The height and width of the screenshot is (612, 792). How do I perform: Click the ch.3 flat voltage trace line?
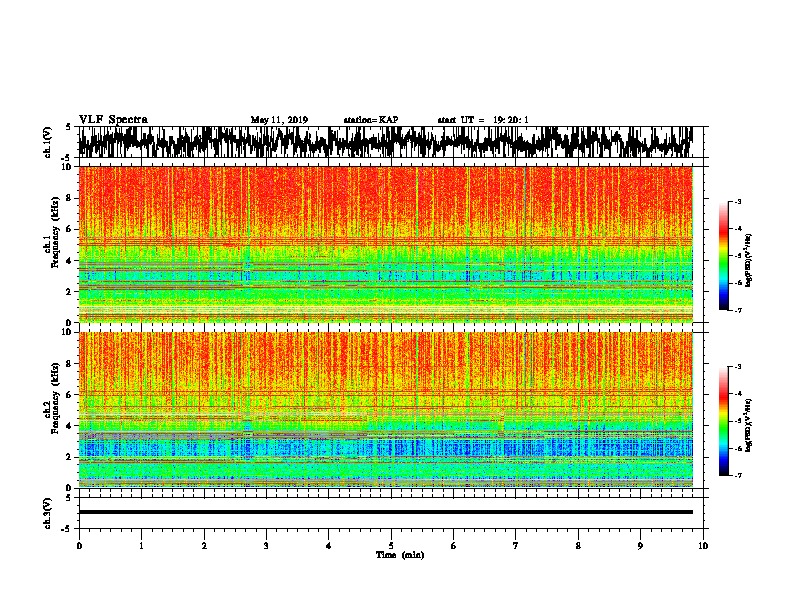[385, 512]
